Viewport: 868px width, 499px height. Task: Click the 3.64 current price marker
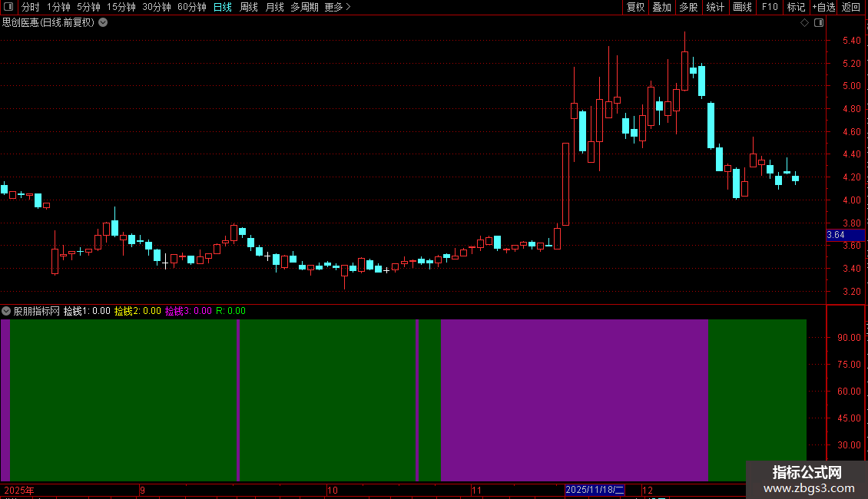845,235
